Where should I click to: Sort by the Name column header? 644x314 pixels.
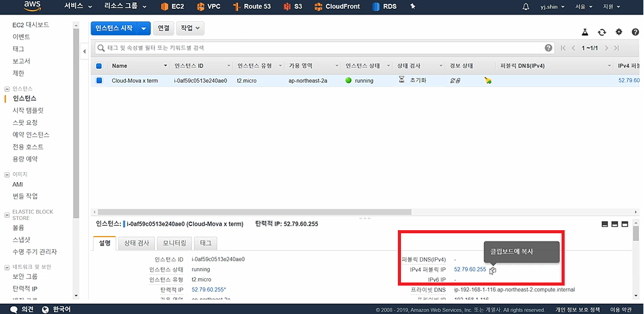[139, 66]
